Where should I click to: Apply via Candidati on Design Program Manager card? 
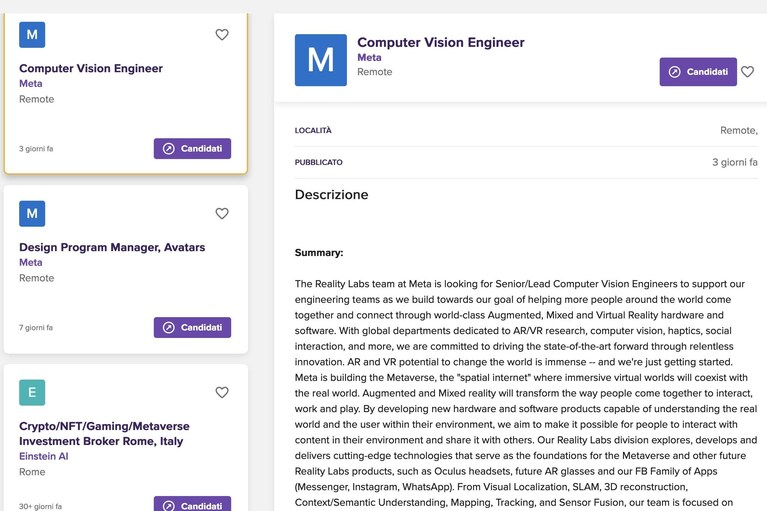[192, 328]
